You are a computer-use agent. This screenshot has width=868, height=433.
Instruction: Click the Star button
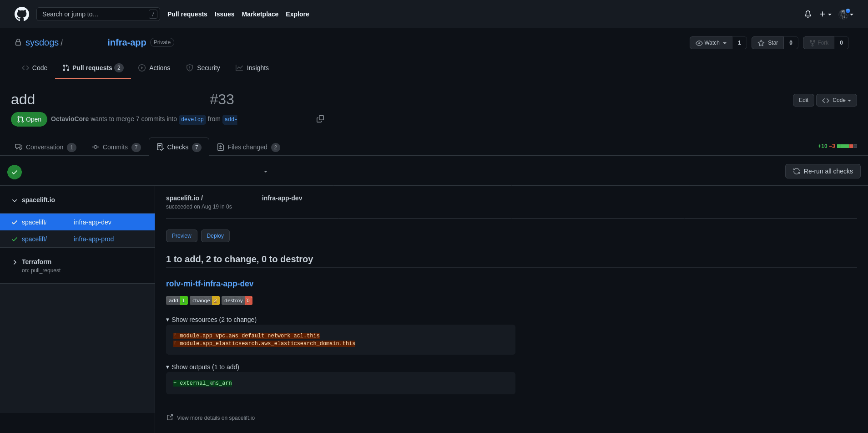tap(767, 43)
